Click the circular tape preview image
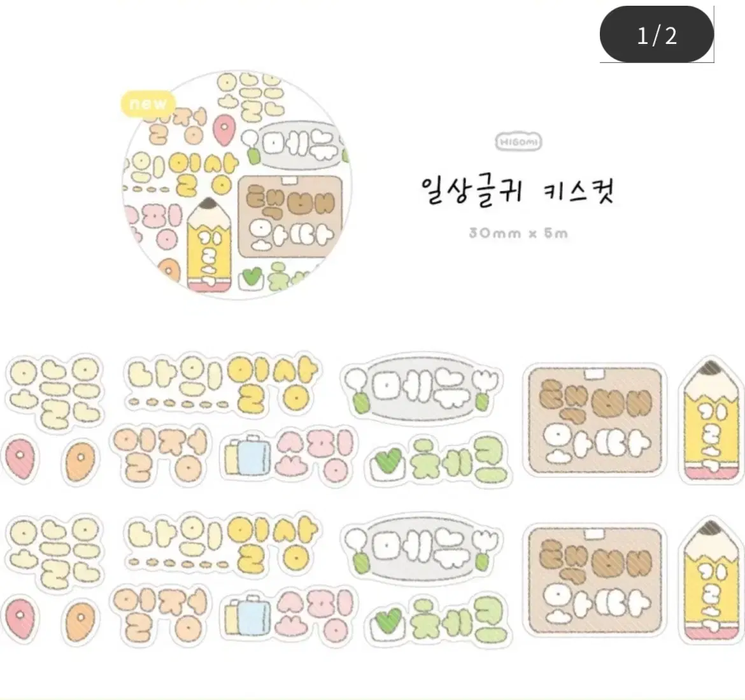Screen dimensions: 745x700 pyautogui.click(x=237, y=186)
